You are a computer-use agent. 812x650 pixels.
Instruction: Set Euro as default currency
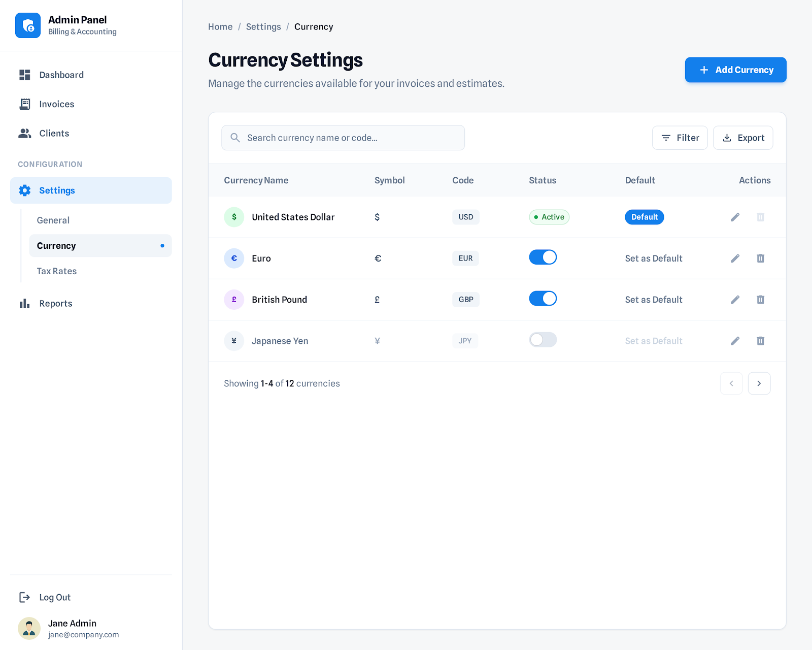[x=653, y=258]
